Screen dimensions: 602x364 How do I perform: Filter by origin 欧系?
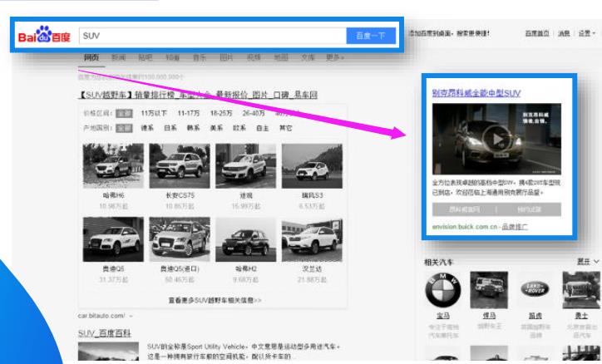[239, 128]
